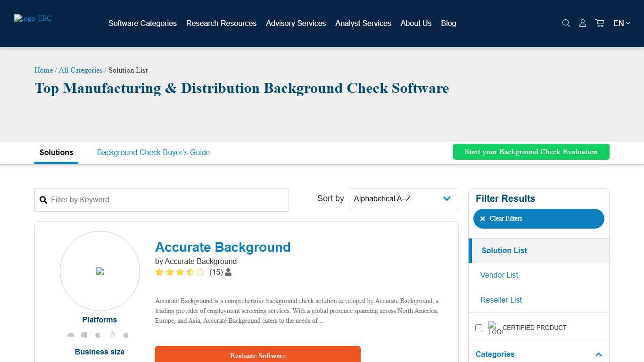Switch to Background Check Buyer's Guide tab
Image resolution: width=644 pixels, height=362 pixels.
pyautogui.click(x=153, y=152)
